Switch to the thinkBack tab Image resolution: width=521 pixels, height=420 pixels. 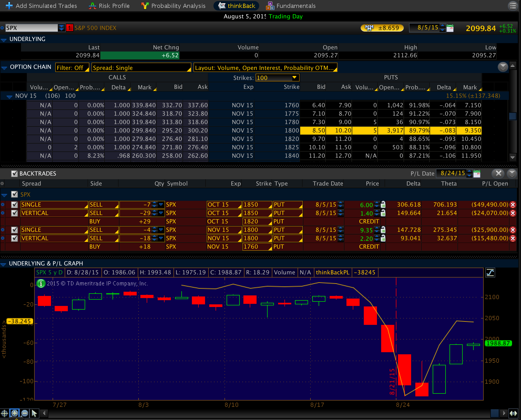pyautogui.click(x=237, y=6)
